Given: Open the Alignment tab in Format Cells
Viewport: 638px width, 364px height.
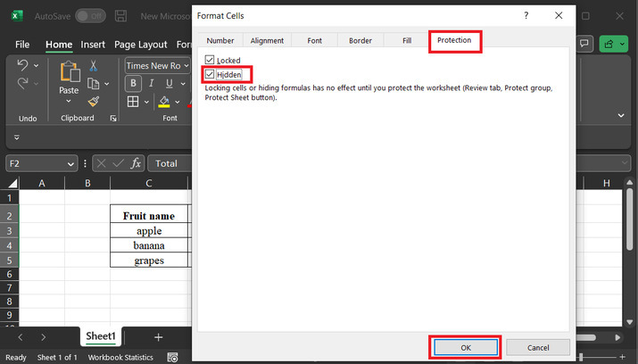Looking at the screenshot, I should (267, 40).
